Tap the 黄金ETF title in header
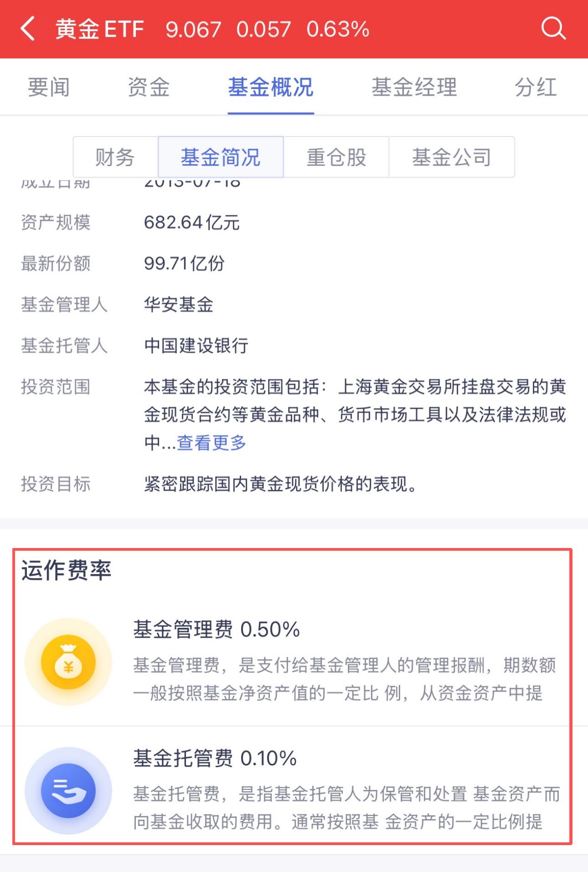The width and height of the screenshot is (588, 872). pyautogui.click(x=100, y=30)
